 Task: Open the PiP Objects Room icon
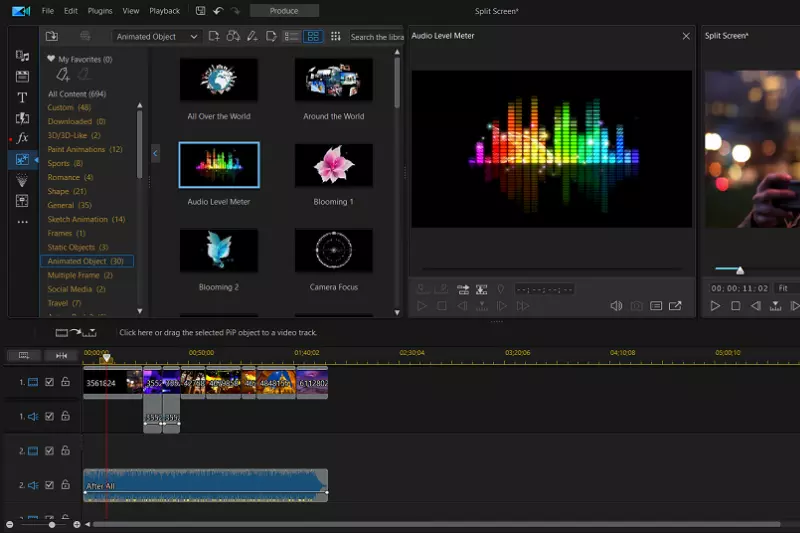pos(22,160)
